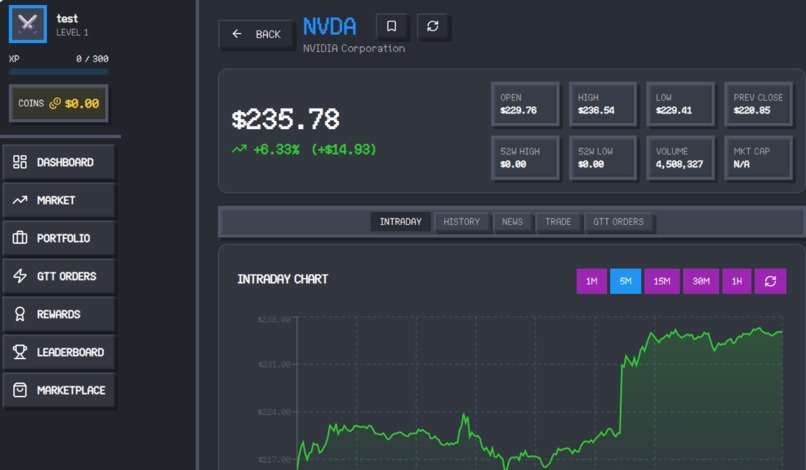
Task: Go back using the BACK button
Action: click(257, 34)
